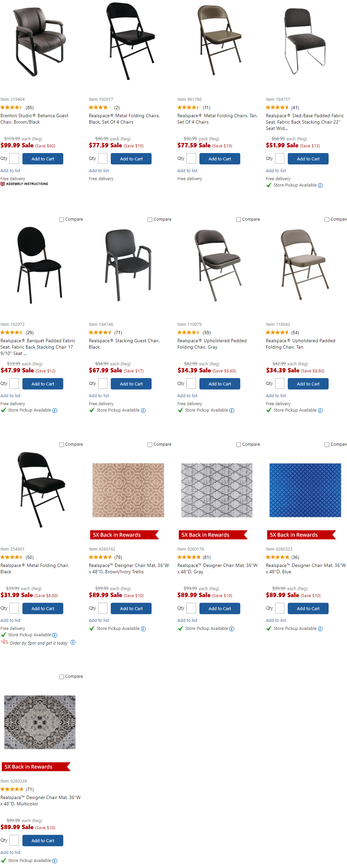This screenshot has height=868, width=347.
Task: Click Store Pickup info icon for the Gray Folding Chair
Action: coord(232,411)
